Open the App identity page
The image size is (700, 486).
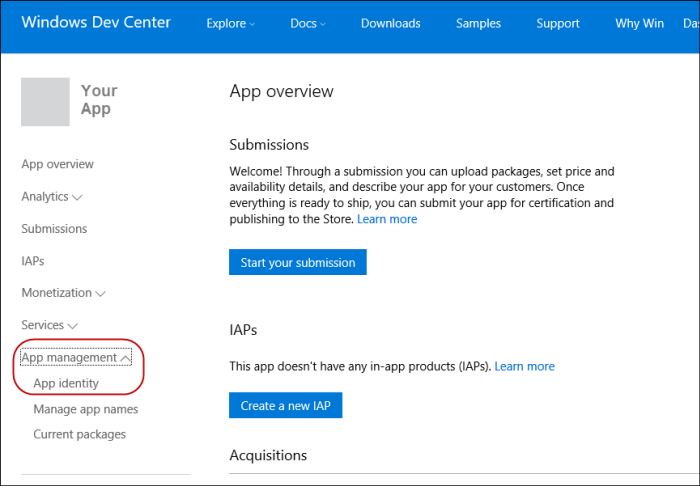click(66, 383)
